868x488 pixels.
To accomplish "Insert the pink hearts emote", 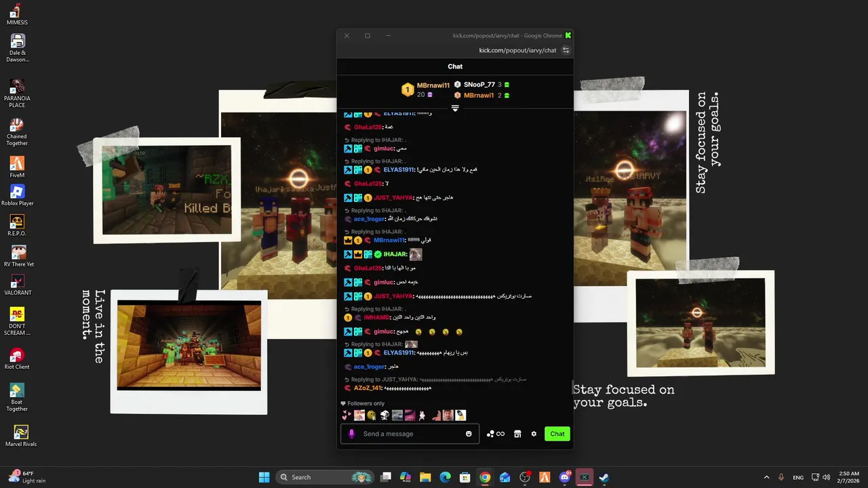I will (347, 415).
